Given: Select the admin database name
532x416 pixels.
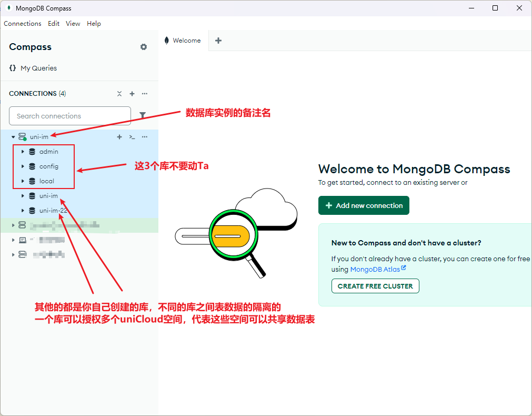Looking at the screenshot, I should (x=49, y=152).
